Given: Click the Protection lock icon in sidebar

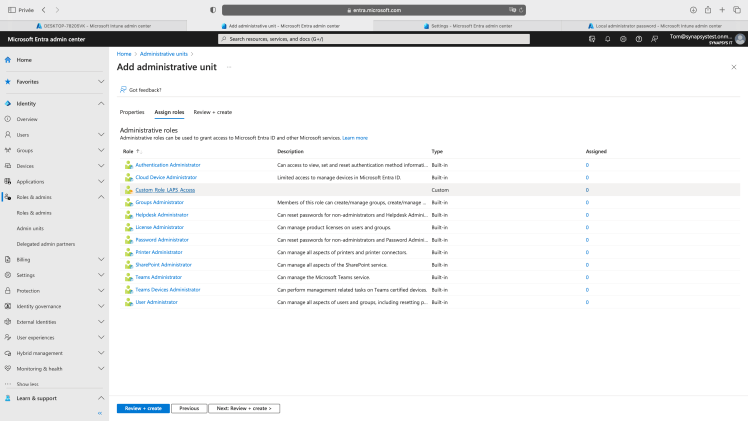Looking at the screenshot, I should pyautogui.click(x=8, y=291).
